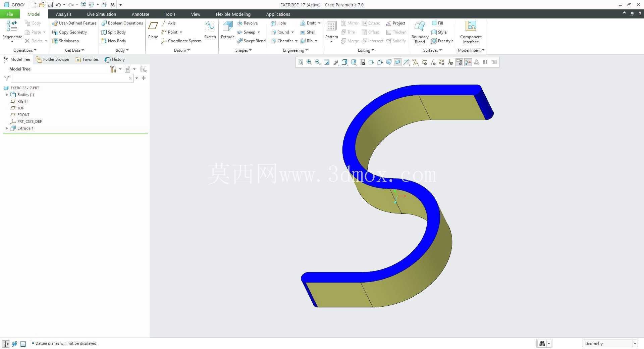Click the Refit view icon
The height and width of the screenshot is (349, 644).
point(301,62)
